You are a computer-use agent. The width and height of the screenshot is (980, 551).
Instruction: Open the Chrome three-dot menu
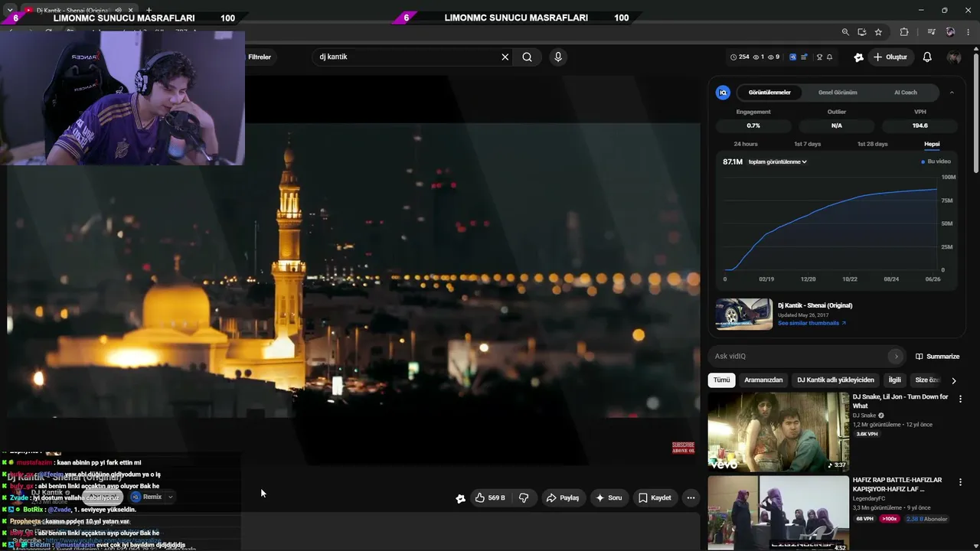(969, 32)
